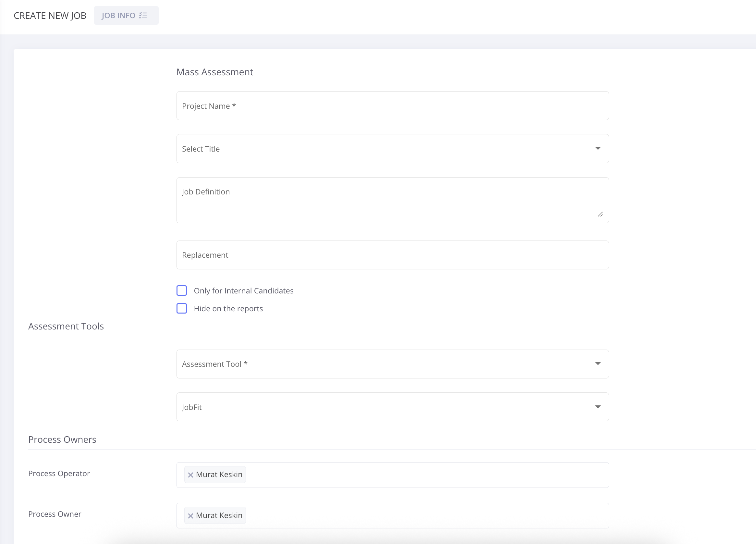Viewport: 756px width, 544px height.
Task: Switch to the JOB INFO tab
Action: 118,15
